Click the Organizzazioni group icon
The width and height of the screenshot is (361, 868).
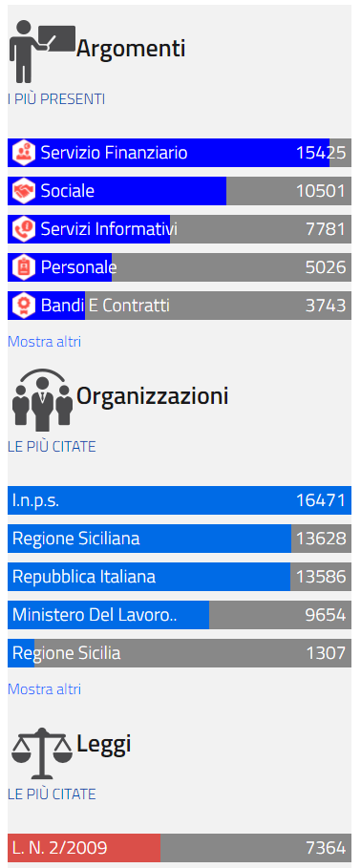pos(42,400)
